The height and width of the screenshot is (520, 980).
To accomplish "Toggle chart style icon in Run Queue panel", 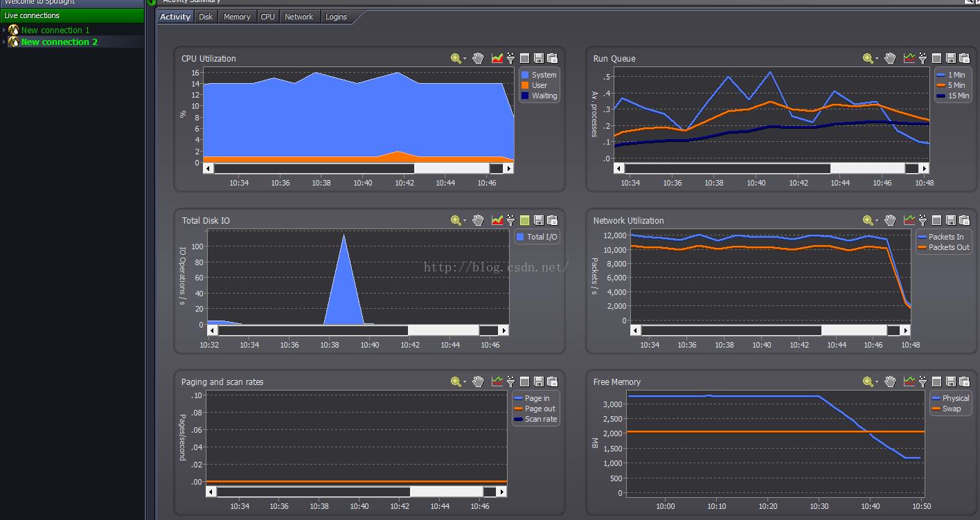I will click(909, 59).
